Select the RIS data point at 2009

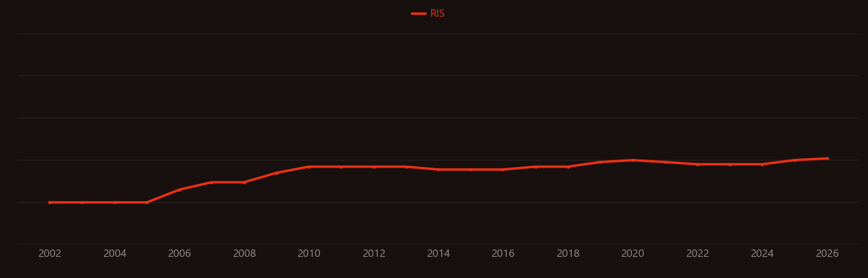coord(277,173)
